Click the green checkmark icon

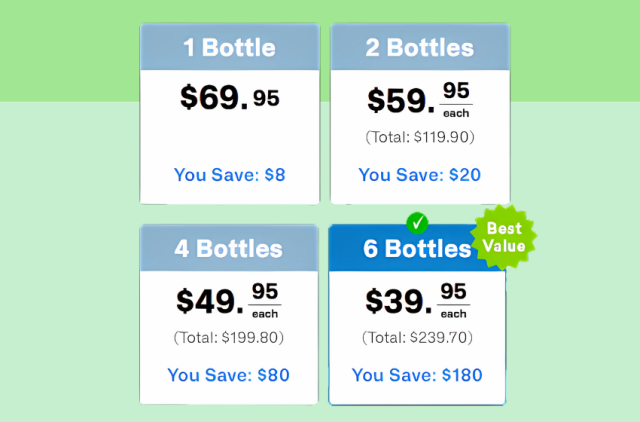[417, 223]
